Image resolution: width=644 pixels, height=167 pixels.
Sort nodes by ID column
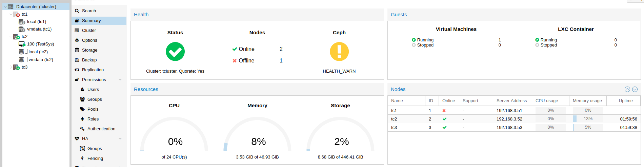432,101
